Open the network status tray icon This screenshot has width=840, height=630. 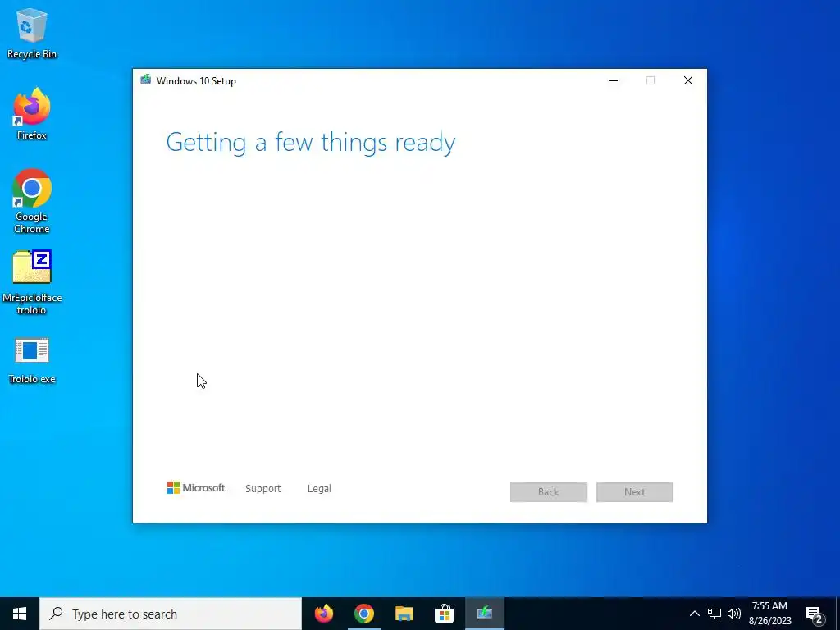pyautogui.click(x=714, y=614)
